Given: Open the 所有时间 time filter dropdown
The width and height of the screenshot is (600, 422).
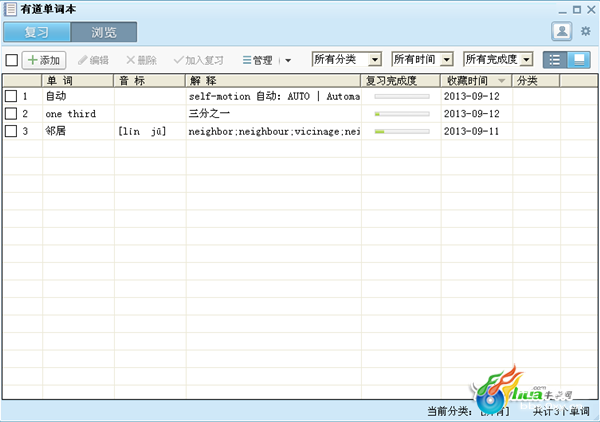Looking at the screenshot, I should [x=422, y=59].
